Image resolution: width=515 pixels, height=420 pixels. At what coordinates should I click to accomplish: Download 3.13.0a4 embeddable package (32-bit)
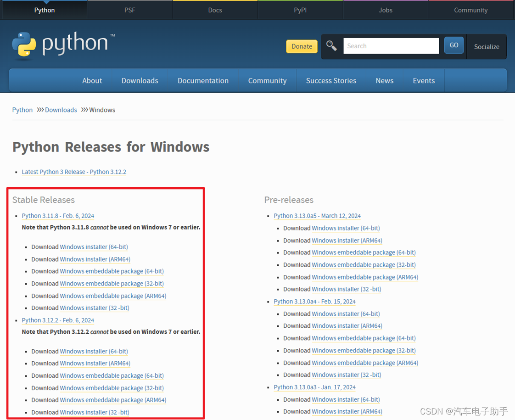pos(364,350)
